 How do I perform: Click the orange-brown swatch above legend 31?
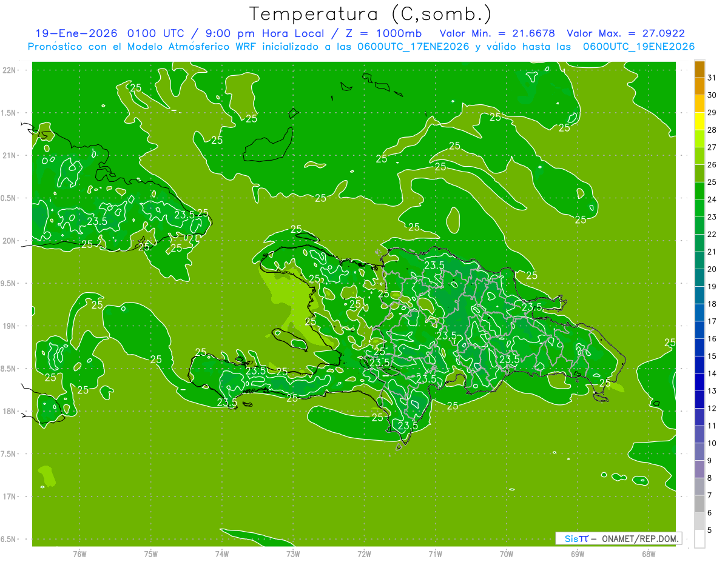[x=699, y=69]
